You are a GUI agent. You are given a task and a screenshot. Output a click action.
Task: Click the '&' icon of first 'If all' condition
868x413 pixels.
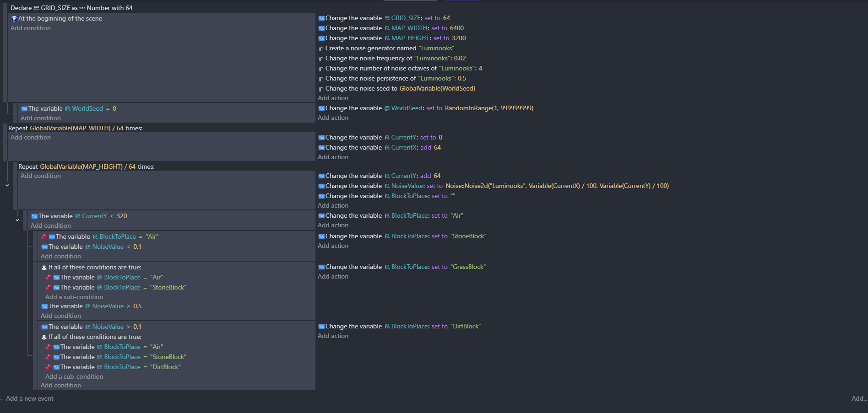point(44,268)
